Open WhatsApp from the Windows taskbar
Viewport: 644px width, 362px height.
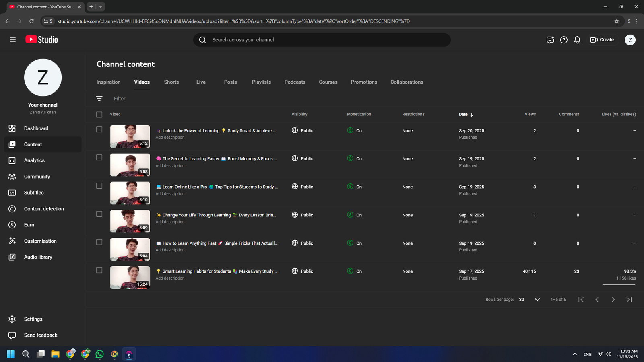[x=99, y=354]
